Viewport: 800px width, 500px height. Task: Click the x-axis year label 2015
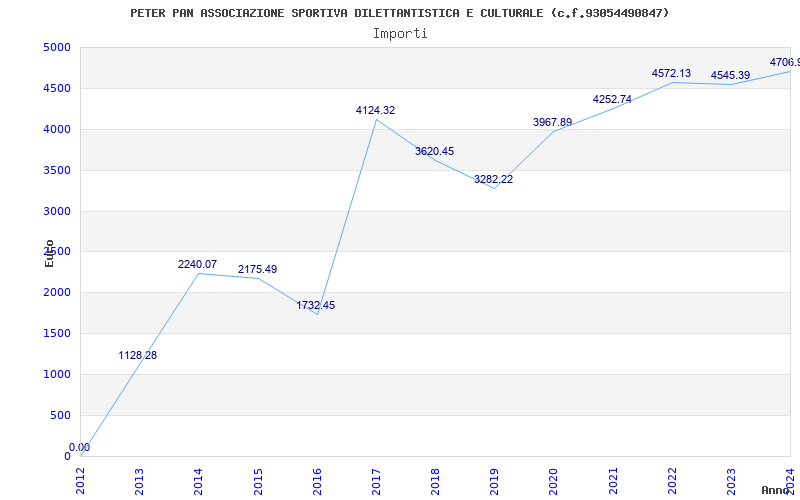pyautogui.click(x=258, y=481)
